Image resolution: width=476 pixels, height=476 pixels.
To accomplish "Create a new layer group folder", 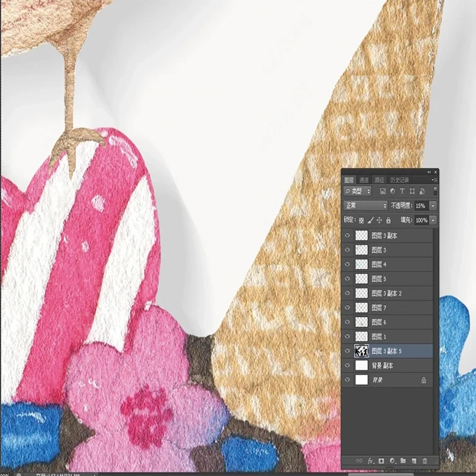I will point(403,461).
